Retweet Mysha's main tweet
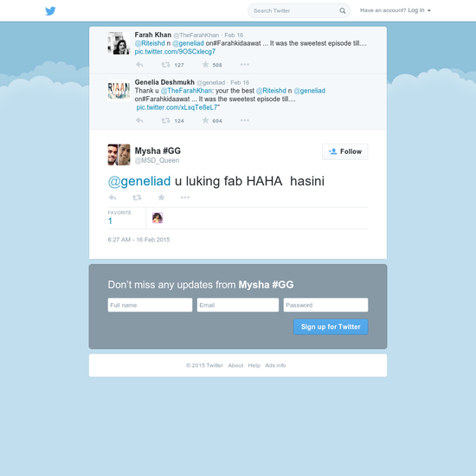Screen dimensions: 476x476 tap(137, 197)
